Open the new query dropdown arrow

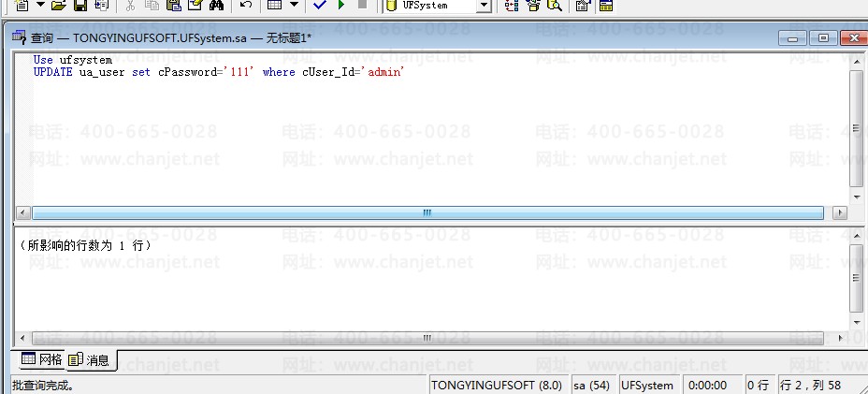coord(40,5)
